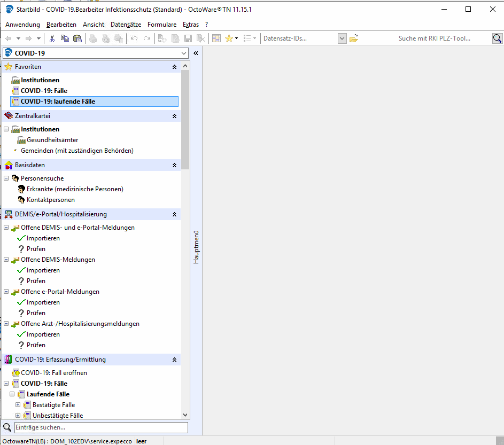Click the Einträge suchen search field
Viewport: 504px width, 445px height.
pos(101,428)
